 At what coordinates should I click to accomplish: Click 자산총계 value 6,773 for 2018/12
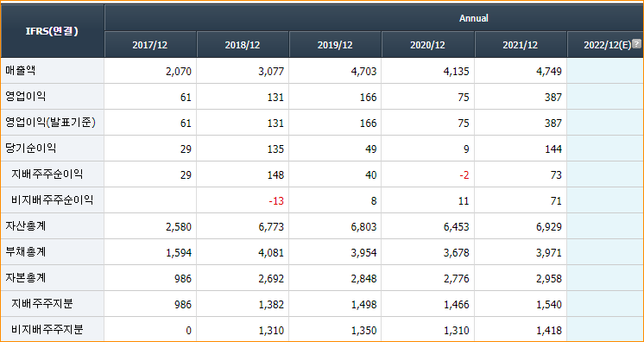pyautogui.click(x=271, y=227)
